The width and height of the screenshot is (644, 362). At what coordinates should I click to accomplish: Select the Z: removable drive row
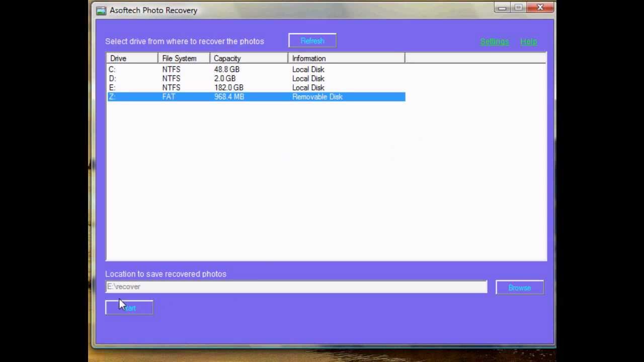[x=256, y=97]
